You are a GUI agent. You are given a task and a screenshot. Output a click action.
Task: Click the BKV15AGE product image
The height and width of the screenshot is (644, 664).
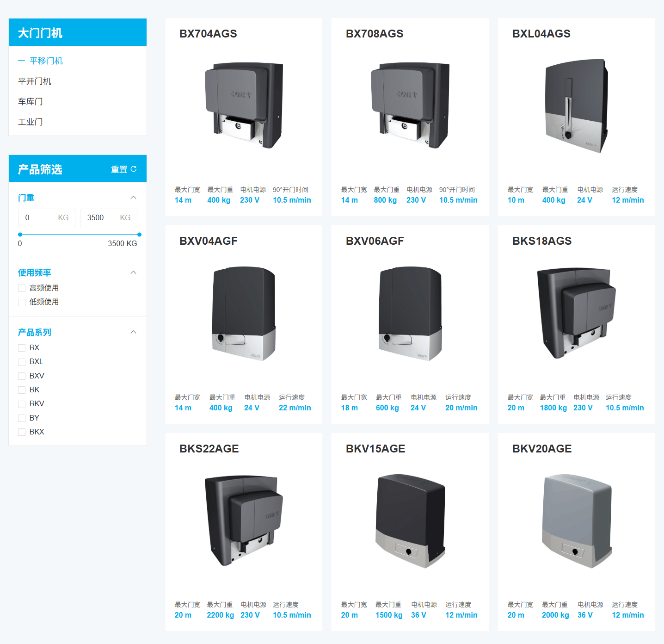pos(410,521)
